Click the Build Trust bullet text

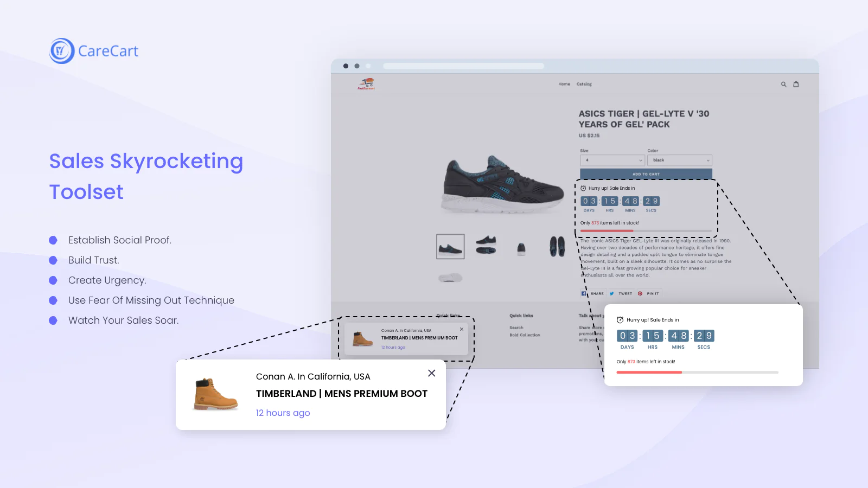coord(94,260)
